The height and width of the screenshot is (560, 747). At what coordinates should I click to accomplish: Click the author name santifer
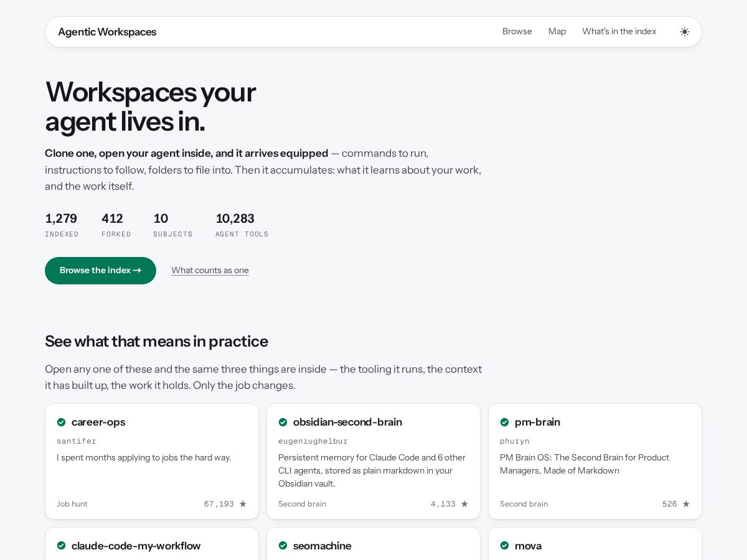[77, 441]
